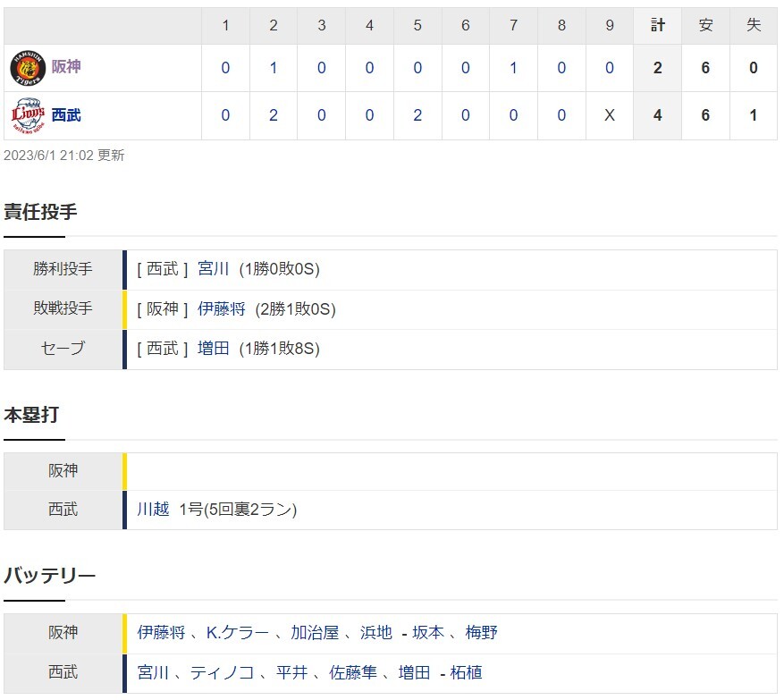
Task: Open the 西武 team link in scoreboard
Action: pyautogui.click(x=66, y=115)
